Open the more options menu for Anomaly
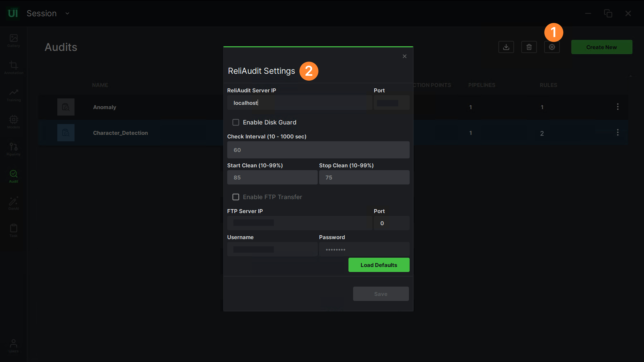This screenshot has height=362, width=644. (618, 107)
